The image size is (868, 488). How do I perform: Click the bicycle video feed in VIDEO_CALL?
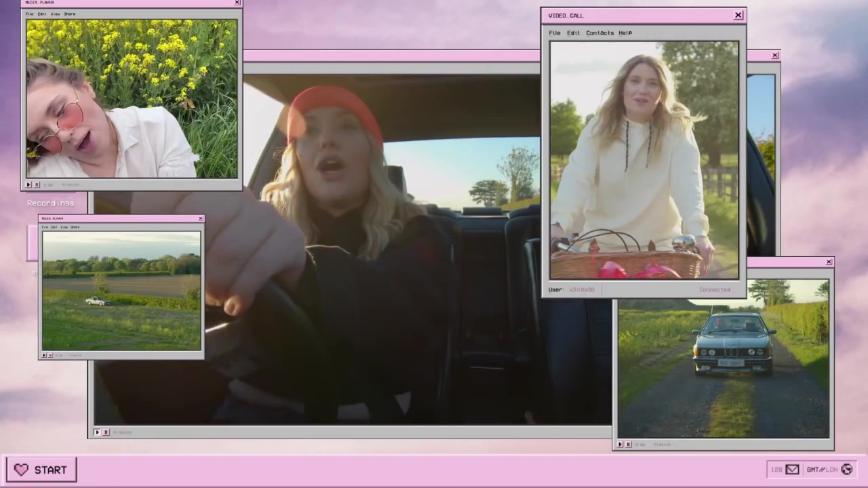644,160
